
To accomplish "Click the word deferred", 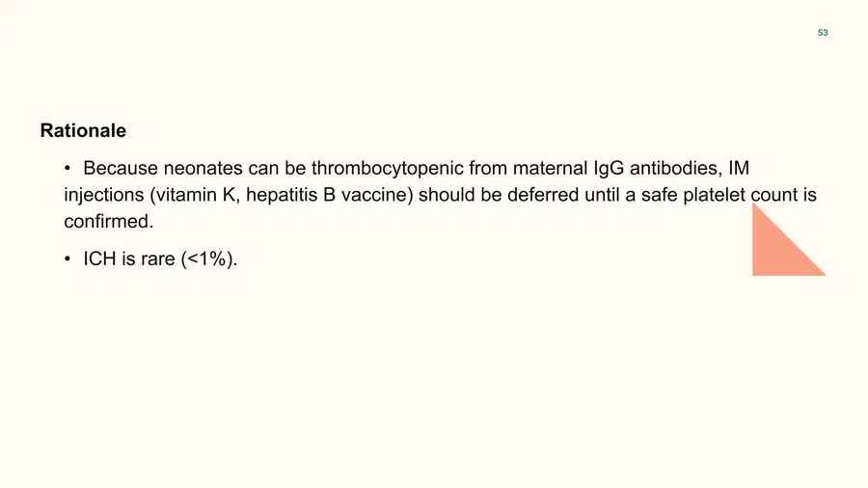I will [x=543, y=195].
